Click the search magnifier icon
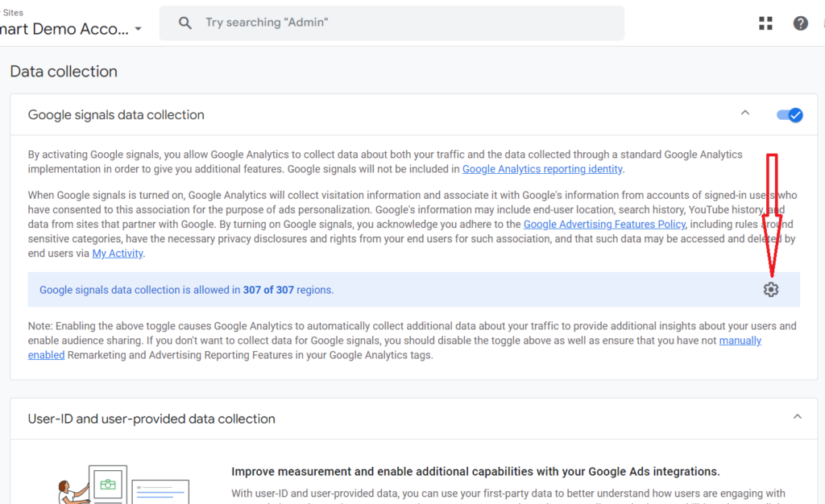 point(184,23)
